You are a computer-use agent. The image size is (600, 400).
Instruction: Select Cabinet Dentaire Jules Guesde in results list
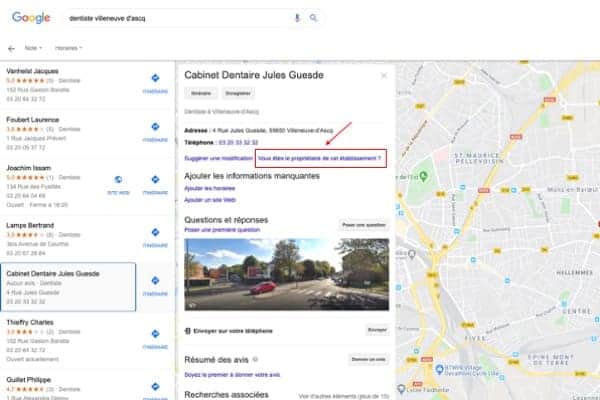click(x=68, y=287)
